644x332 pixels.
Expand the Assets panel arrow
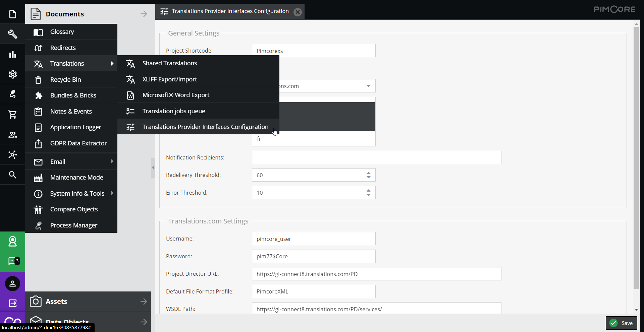pyautogui.click(x=144, y=302)
